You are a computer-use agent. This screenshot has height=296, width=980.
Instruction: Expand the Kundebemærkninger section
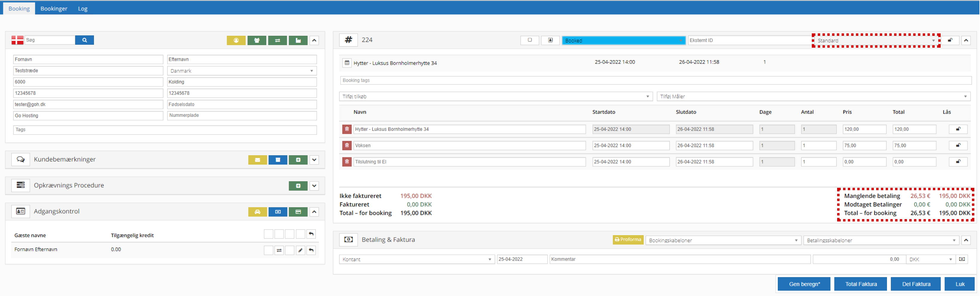point(314,160)
